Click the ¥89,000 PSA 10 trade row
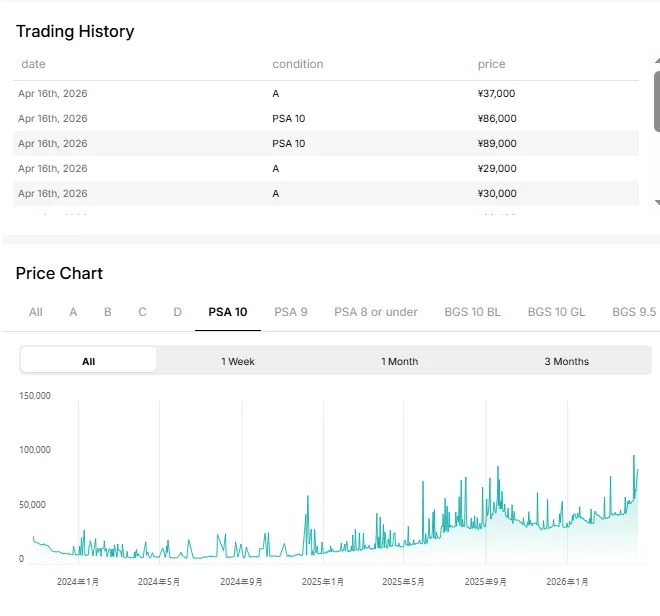 pos(325,143)
